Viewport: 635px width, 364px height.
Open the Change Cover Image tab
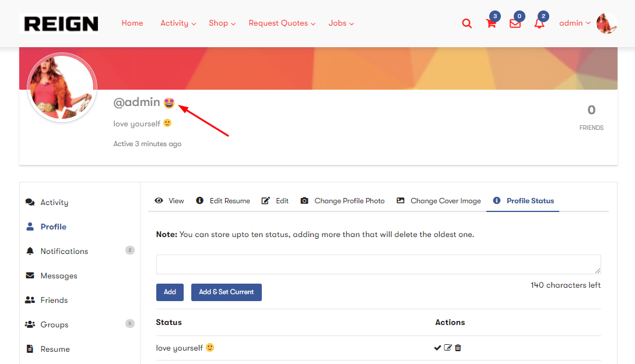tap(438, 200)
